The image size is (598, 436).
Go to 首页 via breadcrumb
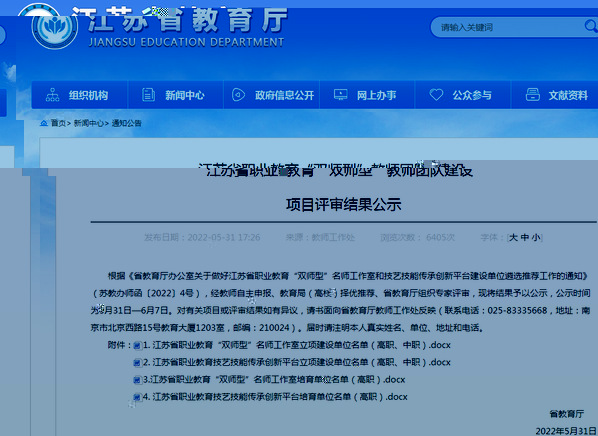58,123
